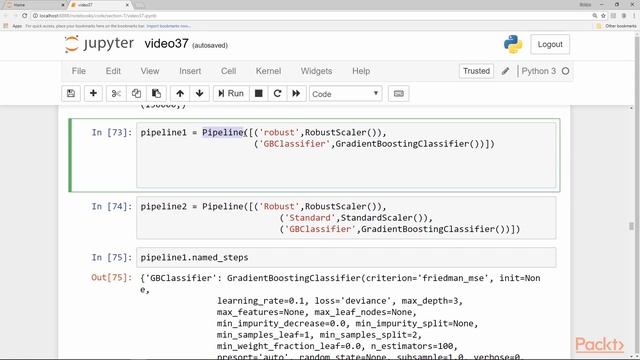Run the selected cell
640x360 pixels.
click(x=231, y=93)
